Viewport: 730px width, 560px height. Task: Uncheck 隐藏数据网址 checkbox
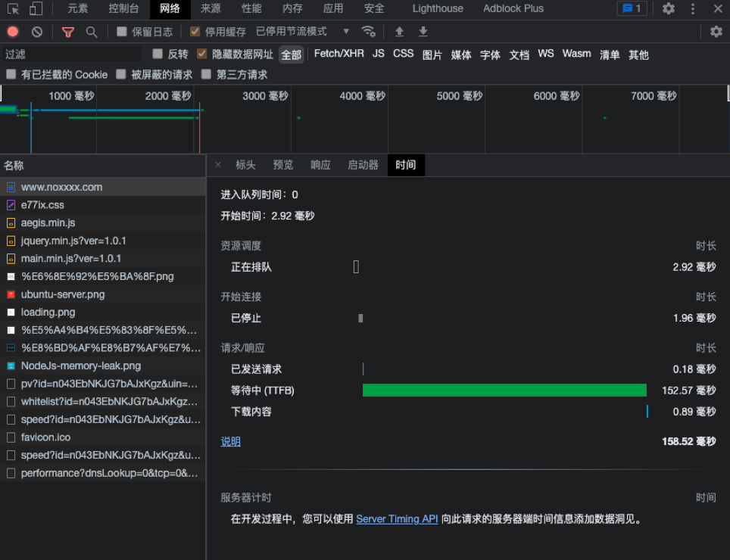pos(201,54)
